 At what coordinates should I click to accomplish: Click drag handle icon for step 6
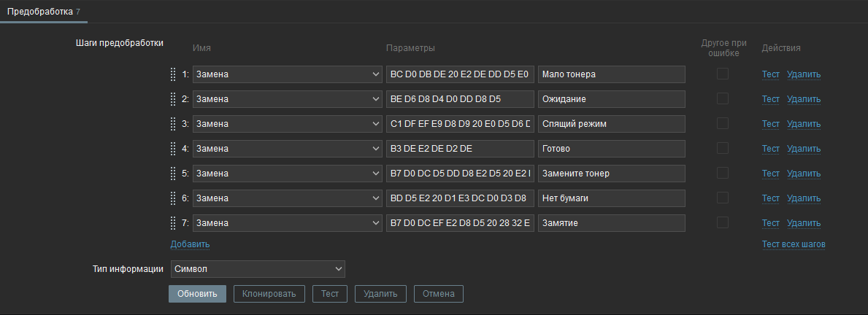(x=173, y=198)
